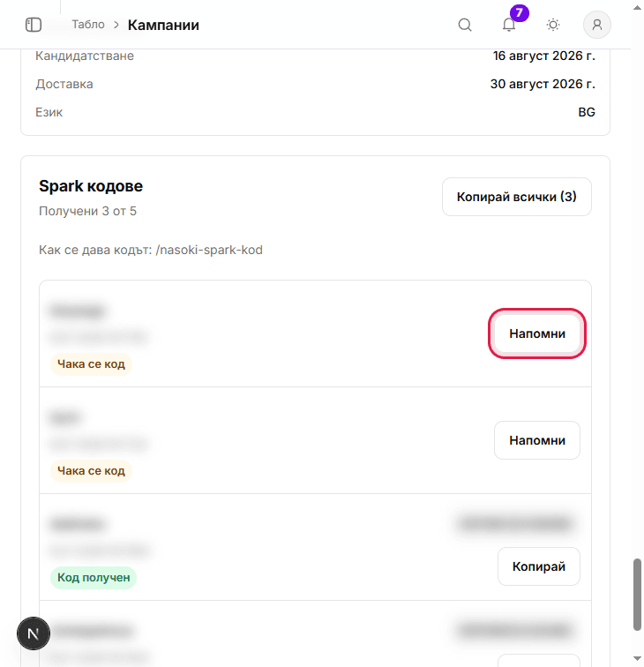Click the Spark кодове heading
The height and width of the screenshot is (667, 644).
(91, 186)
